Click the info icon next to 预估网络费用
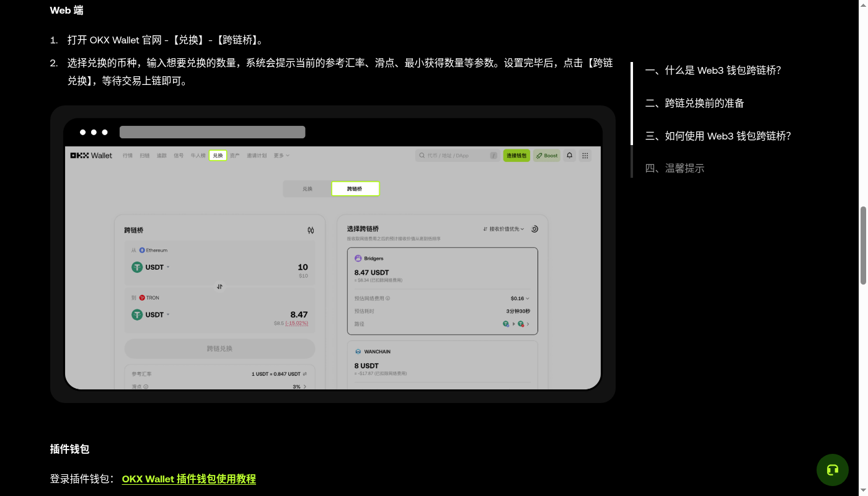Viewport: 868px width, 496px height. click(388, 298)
